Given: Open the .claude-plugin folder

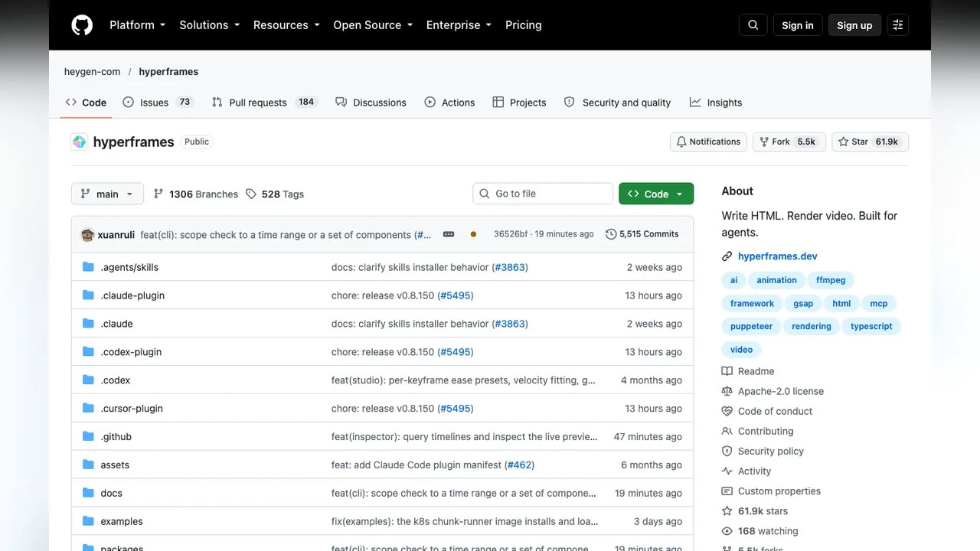Looking at the screenshot, I should 132,295.
